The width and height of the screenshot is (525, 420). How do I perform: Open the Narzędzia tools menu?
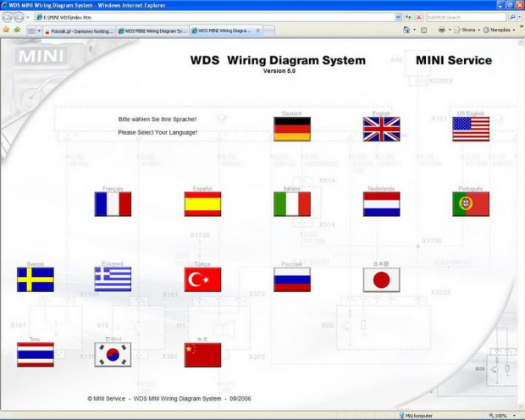coord(499,30)
